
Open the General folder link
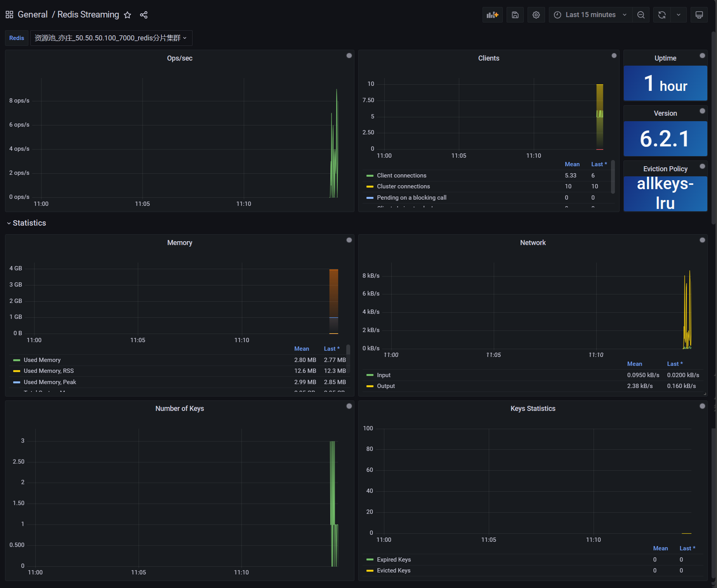click(33, 15)
